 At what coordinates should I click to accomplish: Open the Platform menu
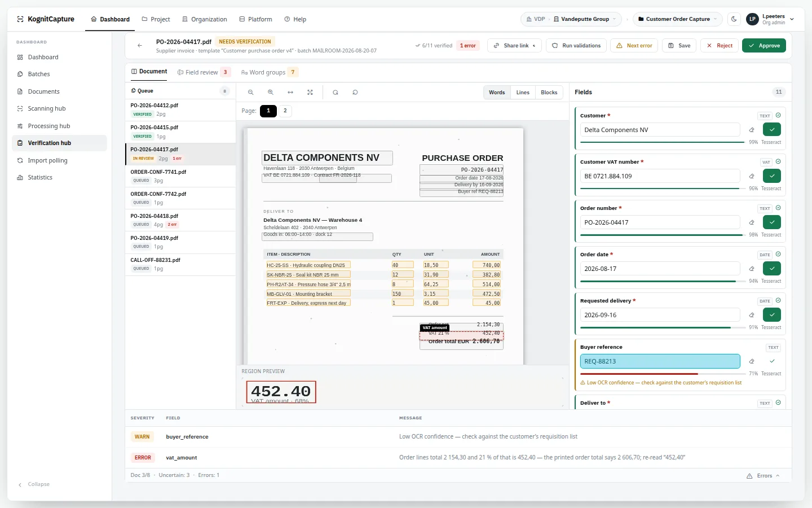tap(255, 19)
